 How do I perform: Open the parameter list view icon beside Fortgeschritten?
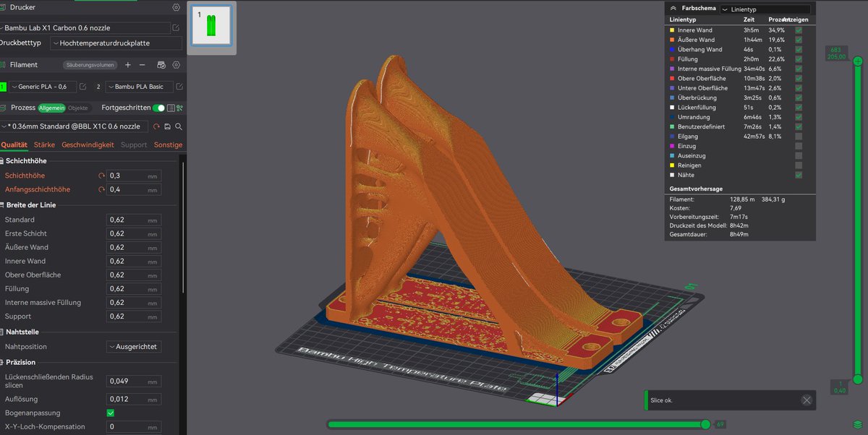pos(171,108)
